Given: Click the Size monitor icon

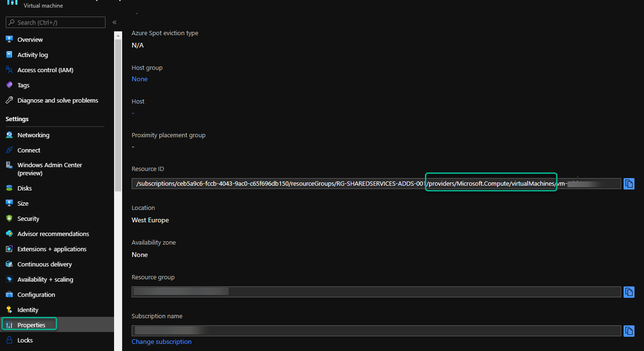Looking at the screenshot, I should (9, 203).
